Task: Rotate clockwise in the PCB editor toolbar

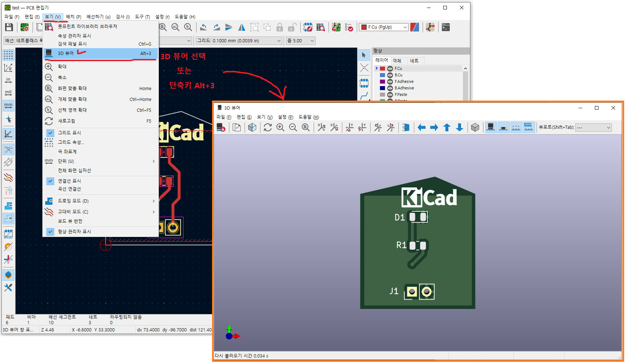Action: pos(216,27)
